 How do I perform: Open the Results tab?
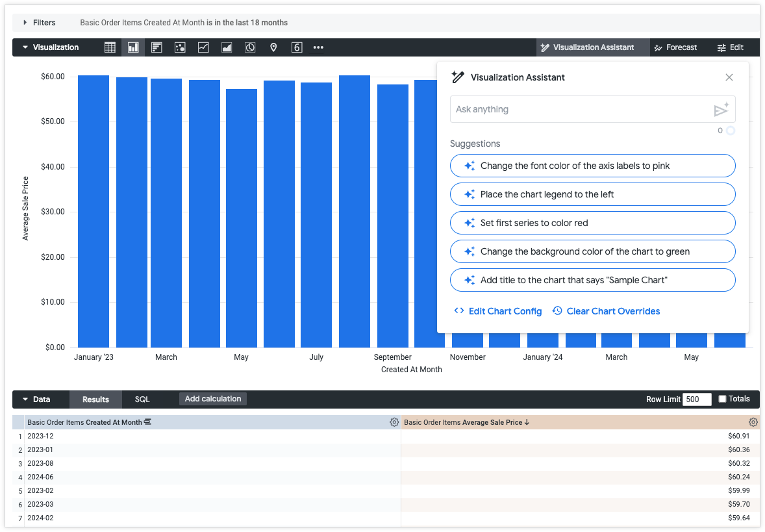point(95,399)
